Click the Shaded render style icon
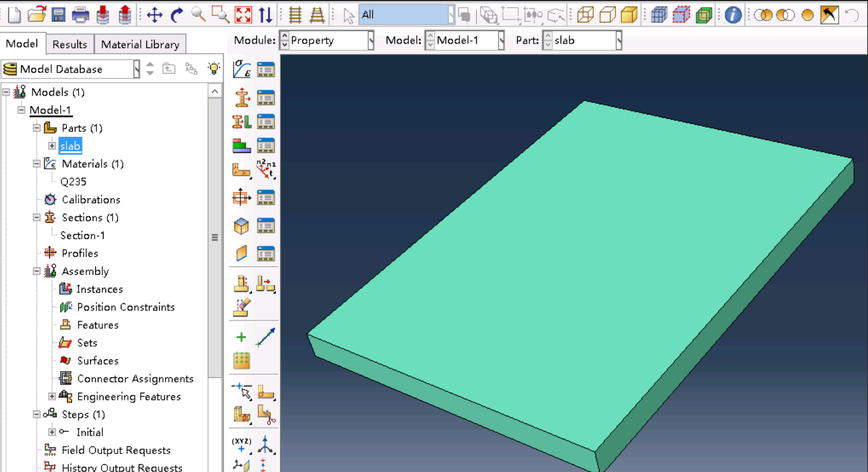Screen dimensions: 868x472 coord(630,14)
